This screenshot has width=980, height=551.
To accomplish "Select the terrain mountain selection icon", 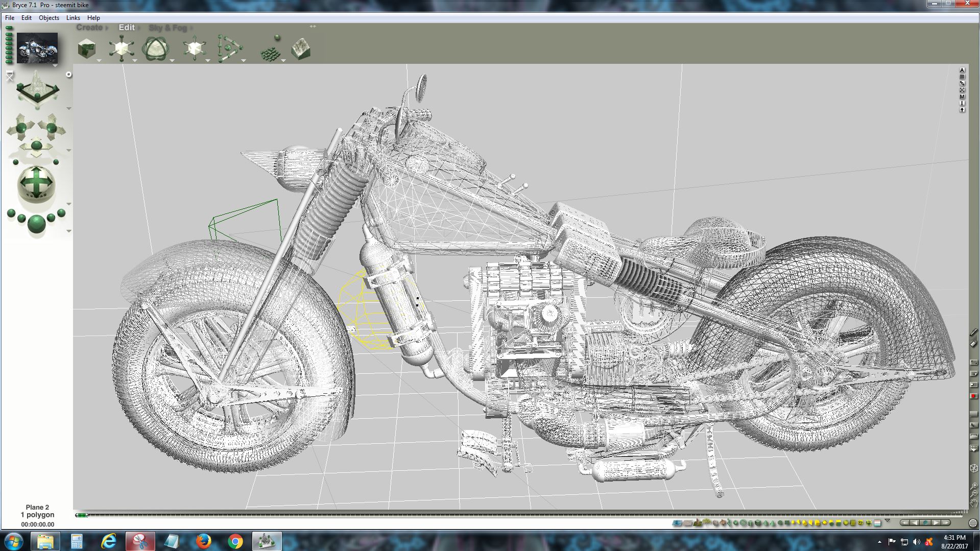I will pos(698,522).
